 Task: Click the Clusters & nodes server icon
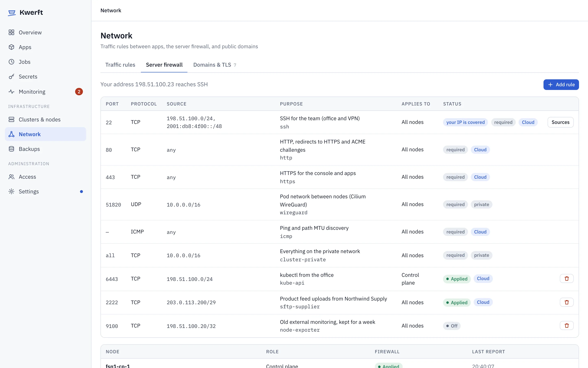(x=11, y=119)
